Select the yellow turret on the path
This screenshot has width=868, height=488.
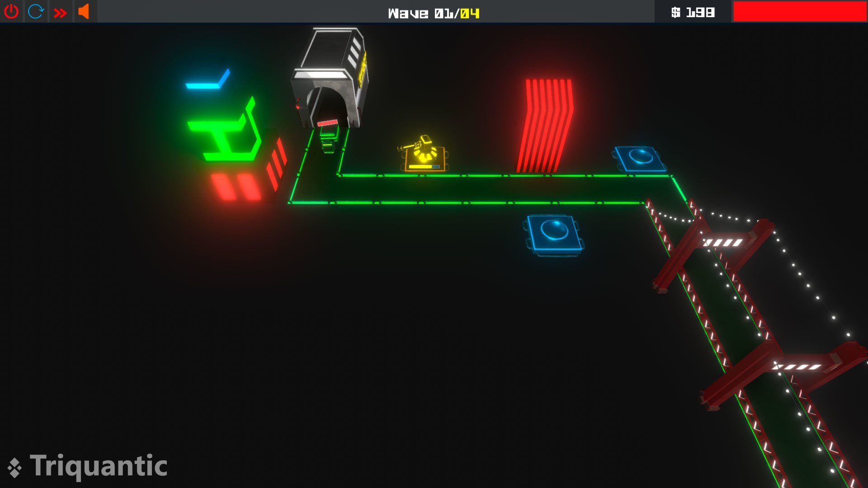click(424, 154)
